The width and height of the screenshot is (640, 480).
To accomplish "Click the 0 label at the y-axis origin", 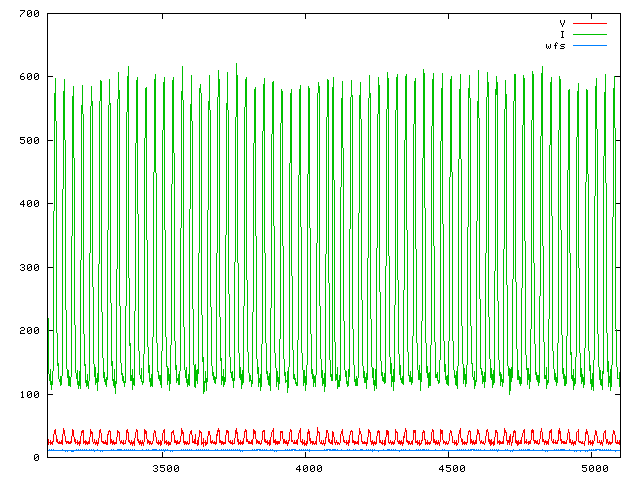I will 36,457.
